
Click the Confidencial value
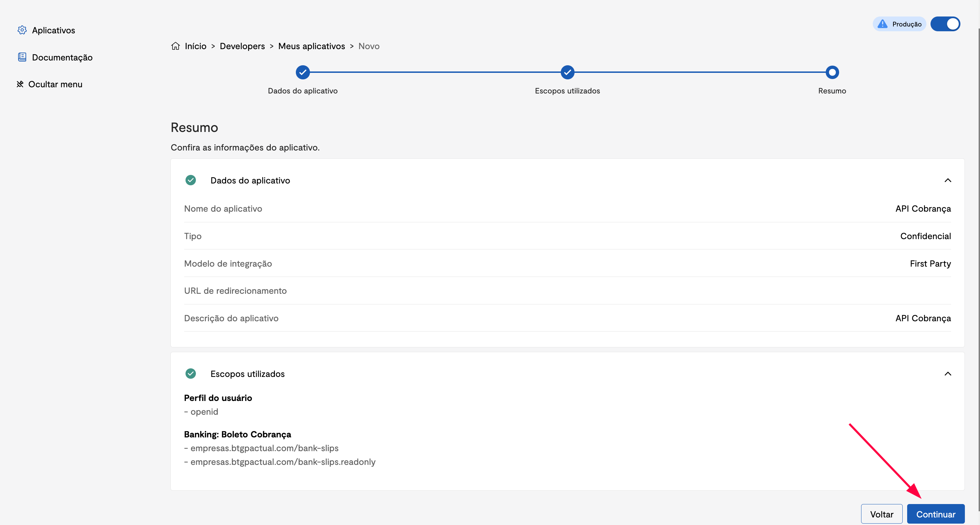926,236
